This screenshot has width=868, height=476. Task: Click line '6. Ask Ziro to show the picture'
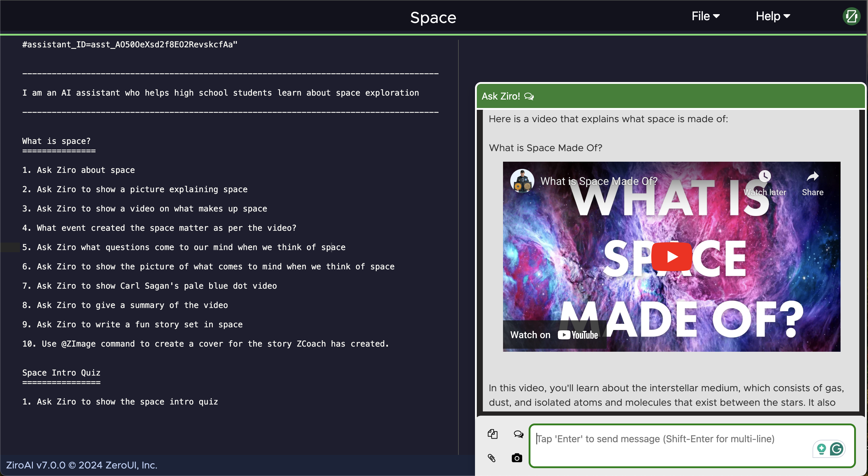point(208,267)
